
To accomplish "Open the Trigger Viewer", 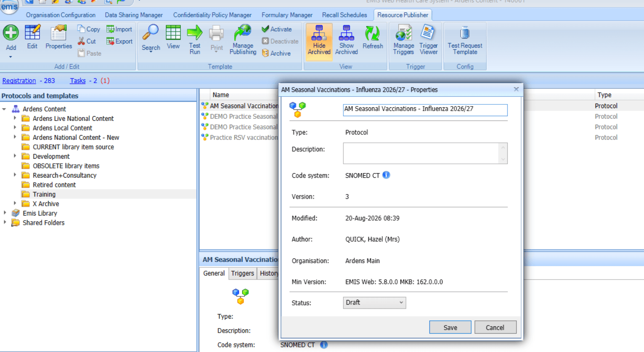I will tap(428, 40).
